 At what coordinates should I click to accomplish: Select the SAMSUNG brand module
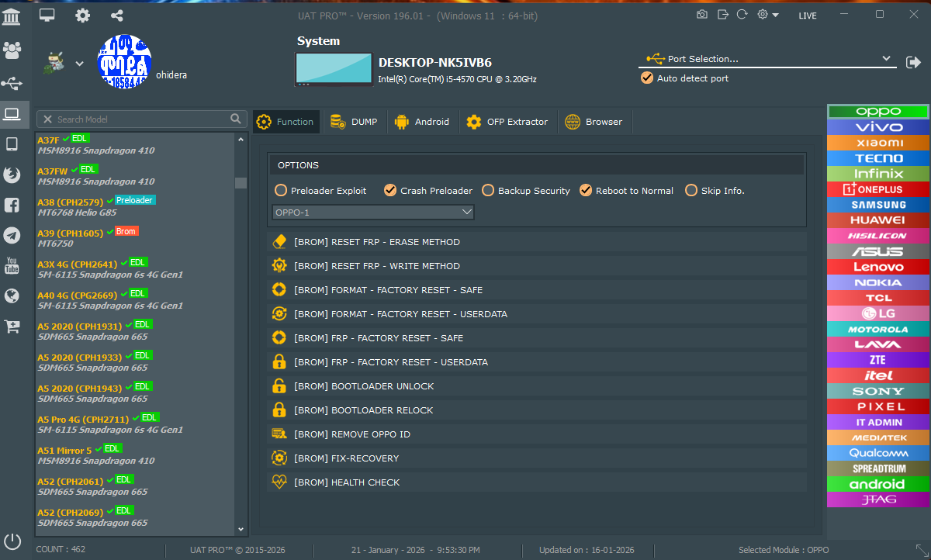coord(878,205)
